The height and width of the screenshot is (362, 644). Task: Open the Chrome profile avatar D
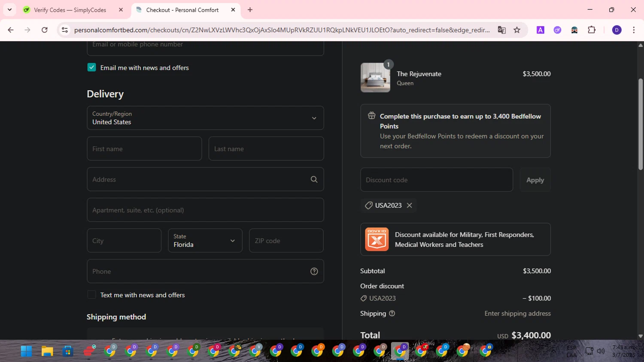point(617,30)
